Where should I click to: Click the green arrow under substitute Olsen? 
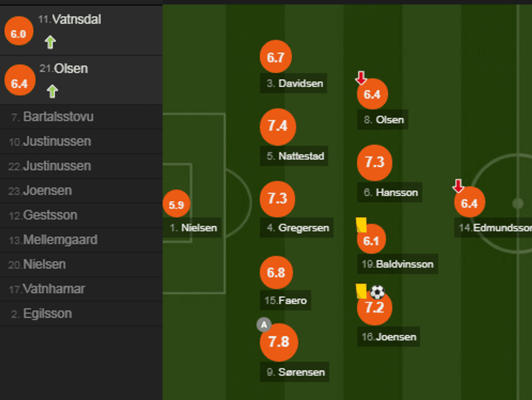(52, 91)
